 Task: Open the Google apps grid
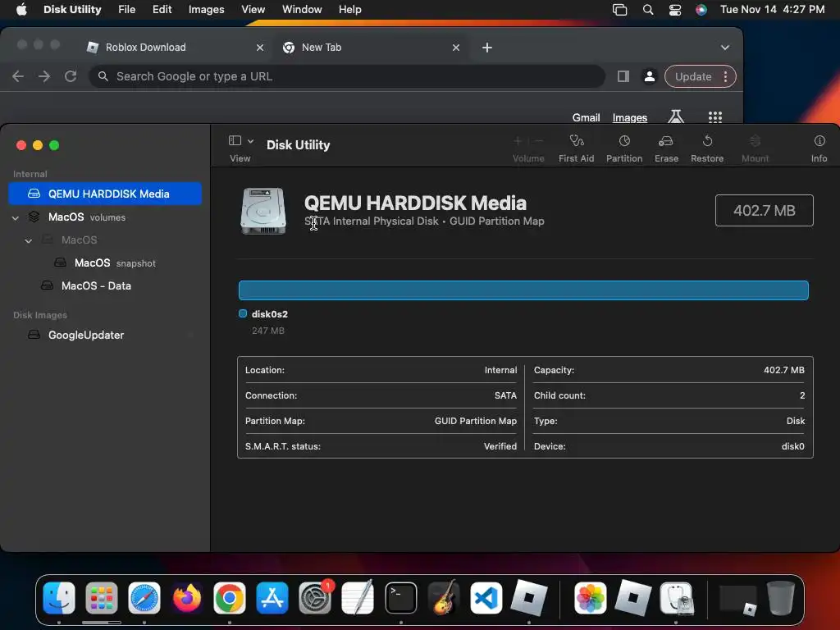click(x=715, y=117)
